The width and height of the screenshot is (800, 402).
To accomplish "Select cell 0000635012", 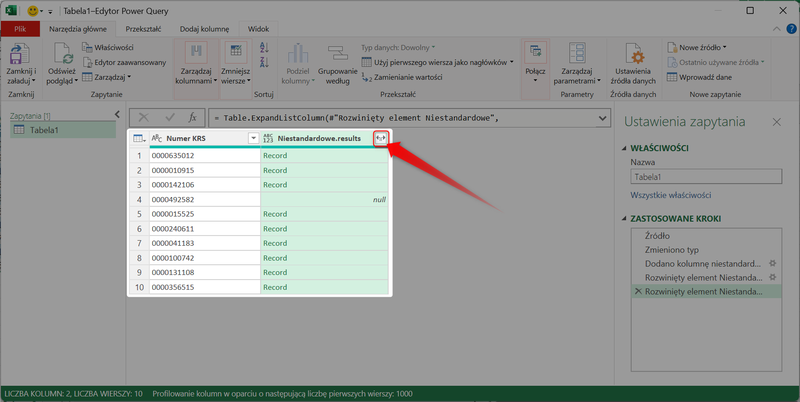I will 205,156.
